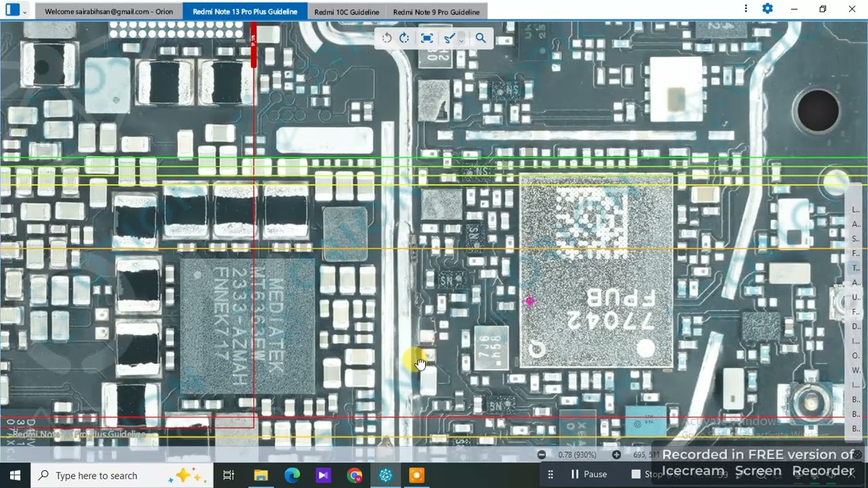
Task: Select the freehand drawing tool
Action: pyautogui.click(x=448, y=38)
